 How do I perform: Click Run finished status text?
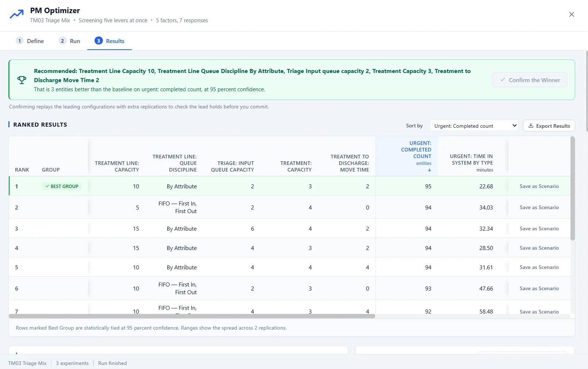pos(112,363)
